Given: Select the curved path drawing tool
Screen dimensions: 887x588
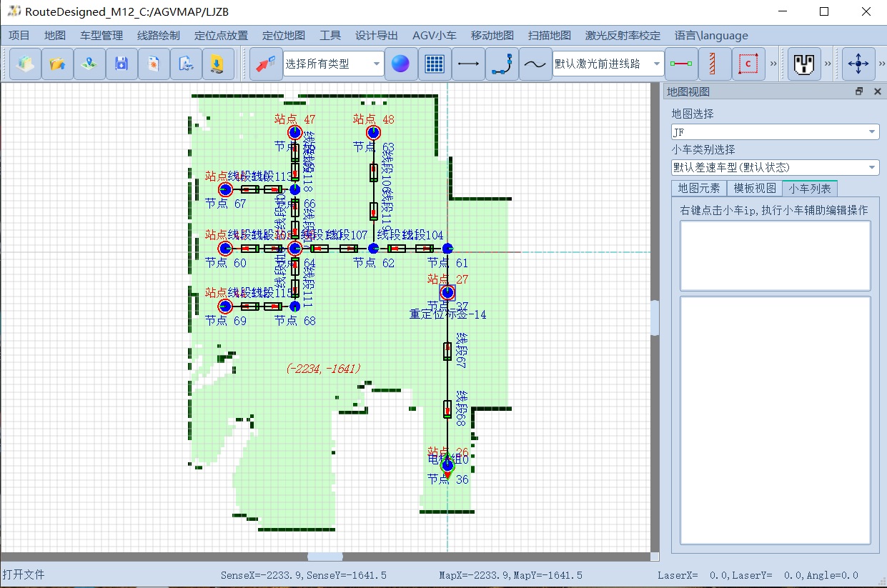Looking at the screenshot, I should (x=502, y=64).
